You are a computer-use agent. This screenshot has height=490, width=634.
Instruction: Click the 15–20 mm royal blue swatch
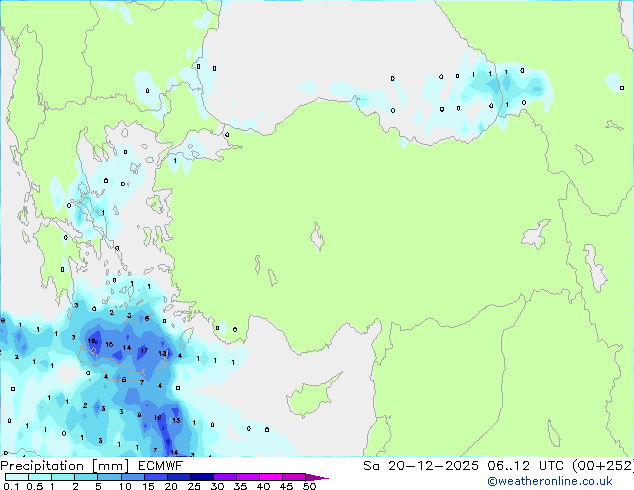tap(155, 477)
